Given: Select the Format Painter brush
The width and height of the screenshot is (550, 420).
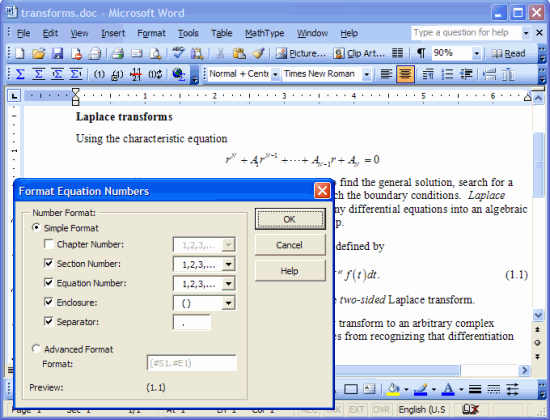Looking at the screenshot, I should coord(258,54).
